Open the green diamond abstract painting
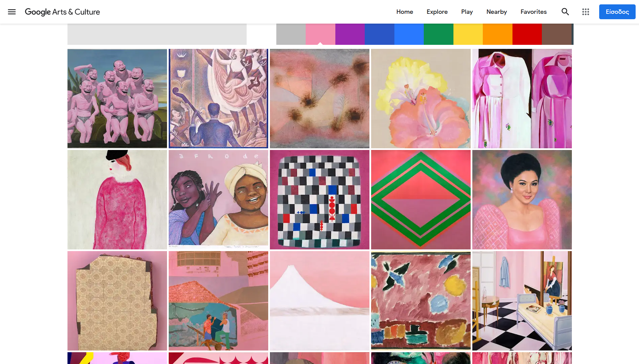 click(x=421, y=200)
